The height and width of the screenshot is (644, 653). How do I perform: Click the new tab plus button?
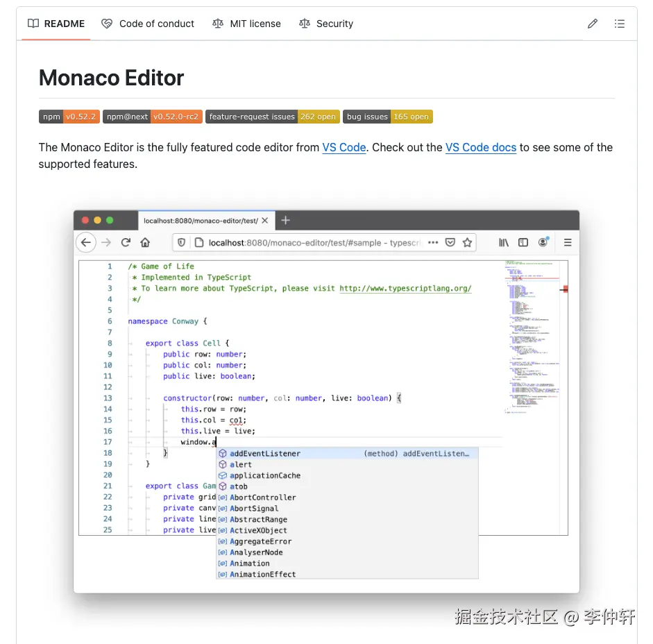click(x=285, y=221)
